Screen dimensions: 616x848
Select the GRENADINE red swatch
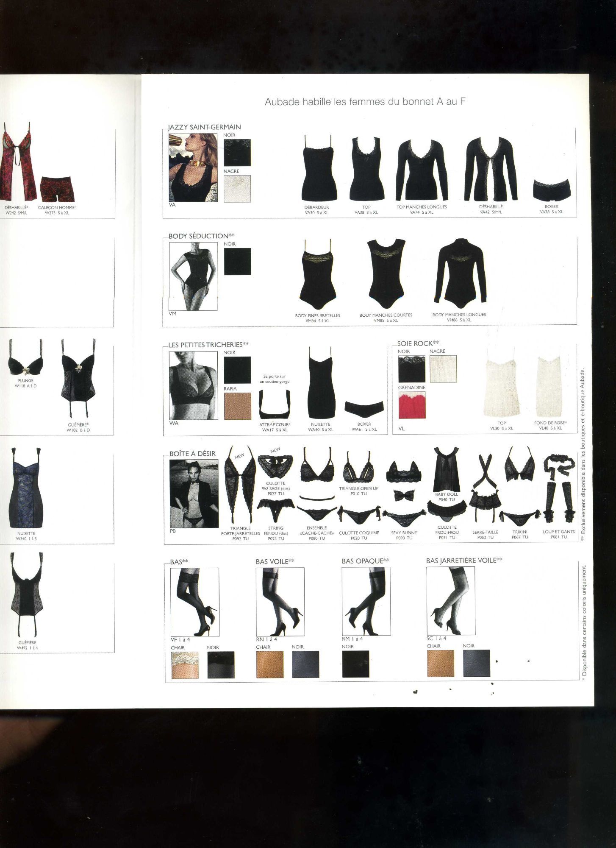(411, 405)
